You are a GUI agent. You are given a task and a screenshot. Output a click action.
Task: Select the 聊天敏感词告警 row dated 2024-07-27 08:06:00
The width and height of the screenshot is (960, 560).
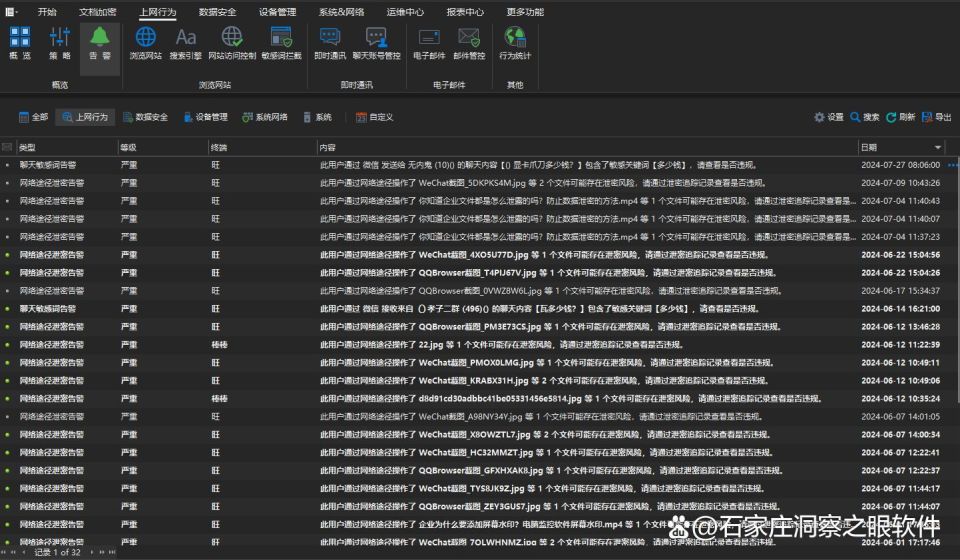(x=473, y=165)
